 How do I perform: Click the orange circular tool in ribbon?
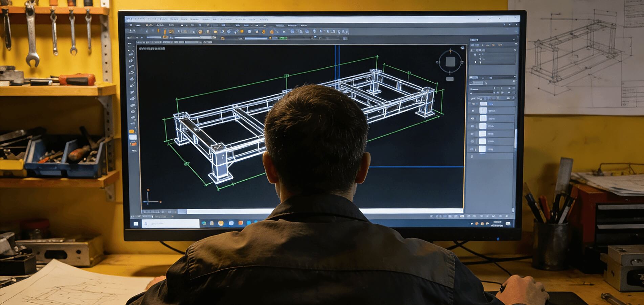[200, 32]
